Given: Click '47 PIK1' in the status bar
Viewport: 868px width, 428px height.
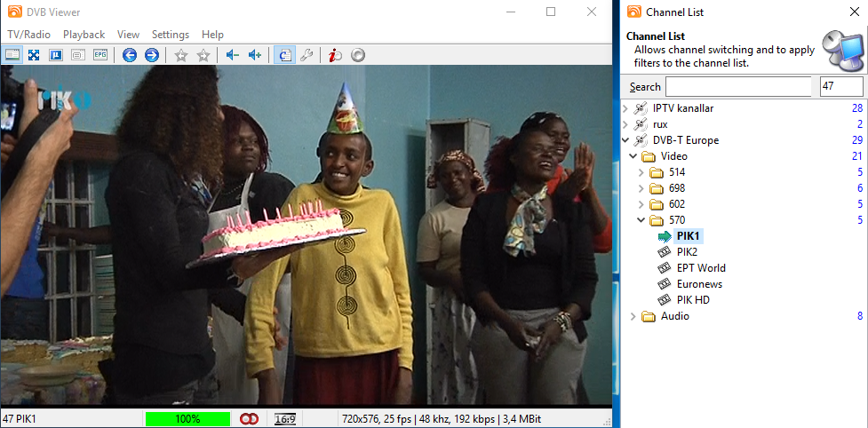Looking at the screenshot, I should 20,419.
